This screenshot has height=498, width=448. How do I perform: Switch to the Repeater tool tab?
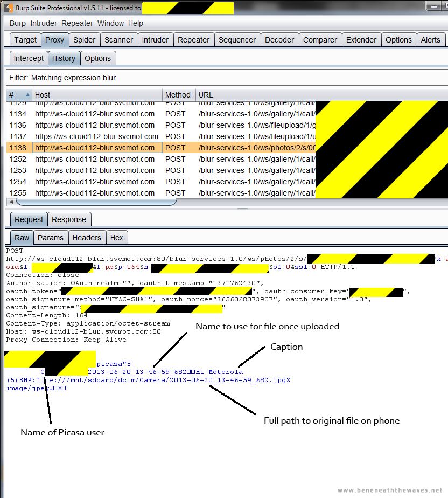(x=193, y=40)
